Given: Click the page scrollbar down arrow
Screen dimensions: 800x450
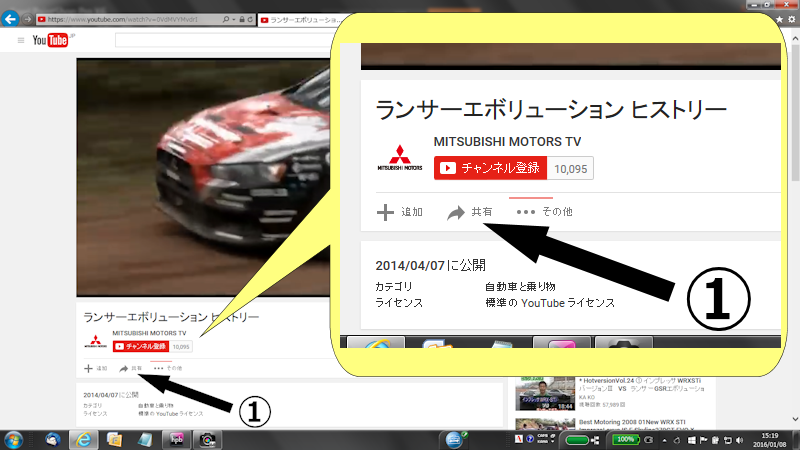Looking at the screenshot, I should pyautogui.click(x=795, y=419).
